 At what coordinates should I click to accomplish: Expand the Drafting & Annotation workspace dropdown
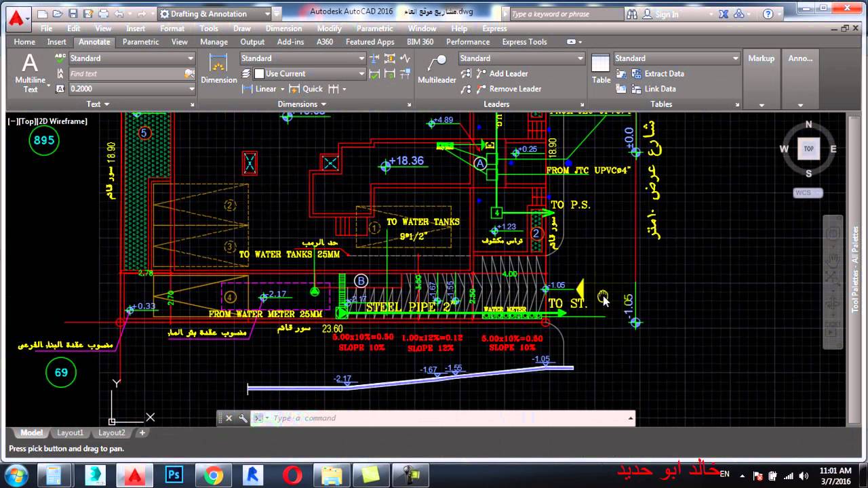coord(214,14)
